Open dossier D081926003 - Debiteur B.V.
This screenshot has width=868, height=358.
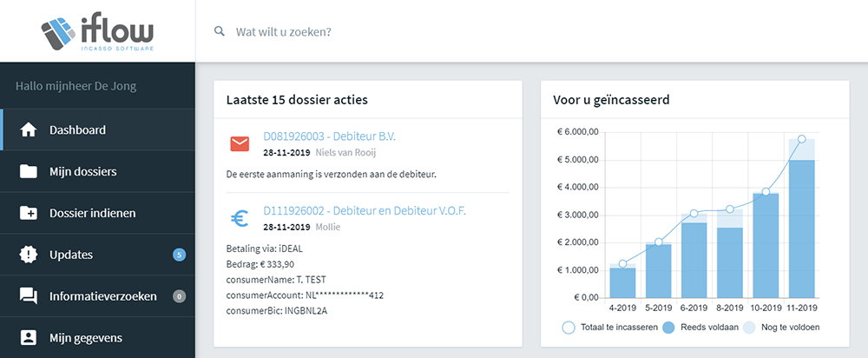point(329,137)
